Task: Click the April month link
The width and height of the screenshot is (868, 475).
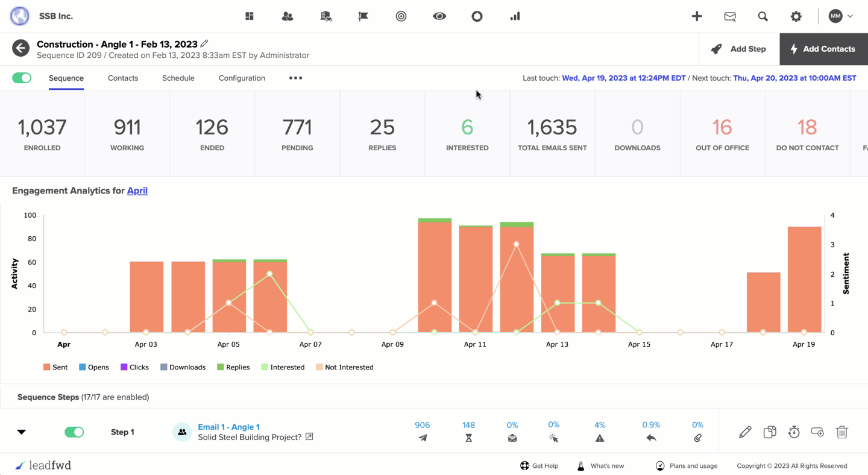Action: click(137, 190)
